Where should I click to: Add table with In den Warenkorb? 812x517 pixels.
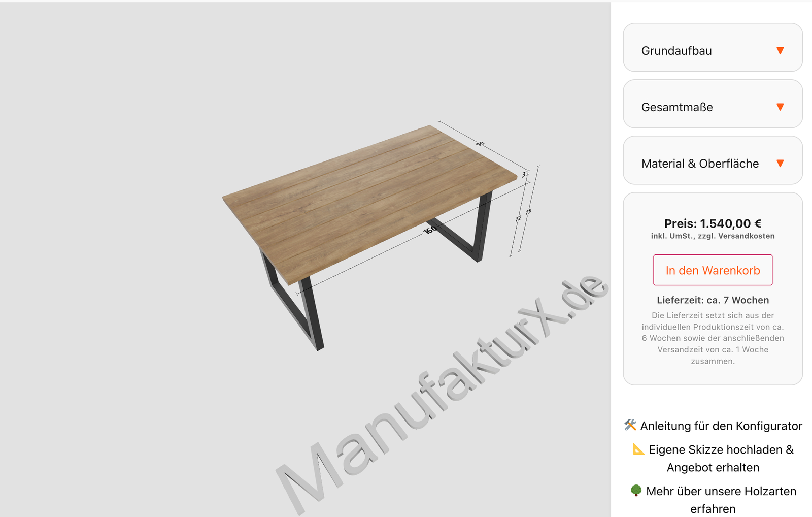(713, 270)
